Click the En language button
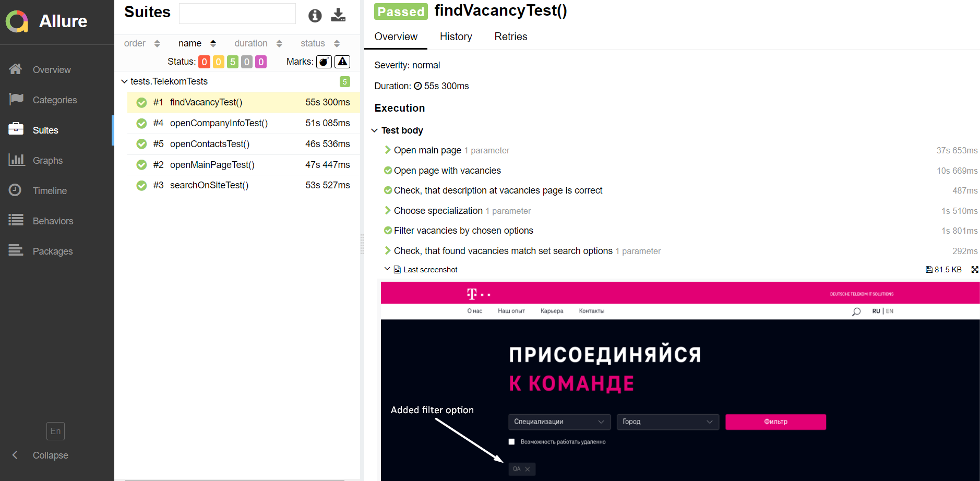This screenshot has height=481, width=980. tap(55, 431)
